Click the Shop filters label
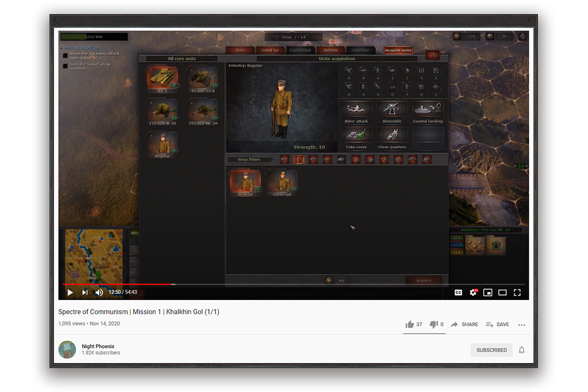 tap(249, 160)
